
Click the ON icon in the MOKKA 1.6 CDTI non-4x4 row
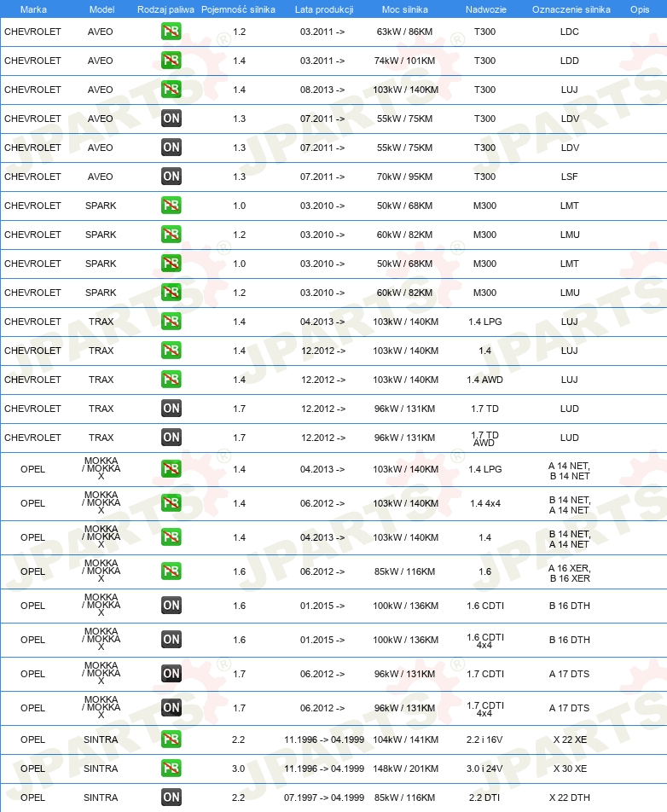171,606
